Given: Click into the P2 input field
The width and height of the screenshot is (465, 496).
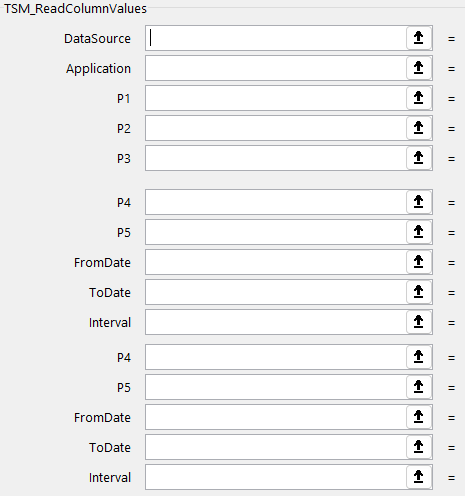Looking at the screenshot, I should click(x=276, y=128).
